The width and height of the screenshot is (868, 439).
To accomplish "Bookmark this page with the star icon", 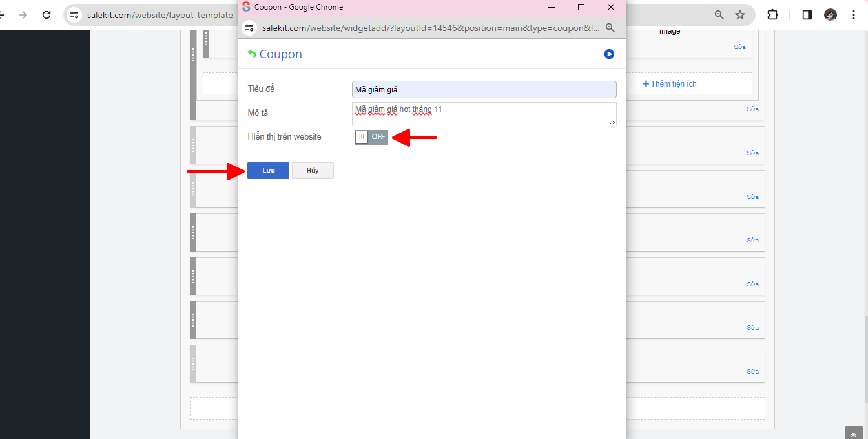I will click(x=740, y=15).
